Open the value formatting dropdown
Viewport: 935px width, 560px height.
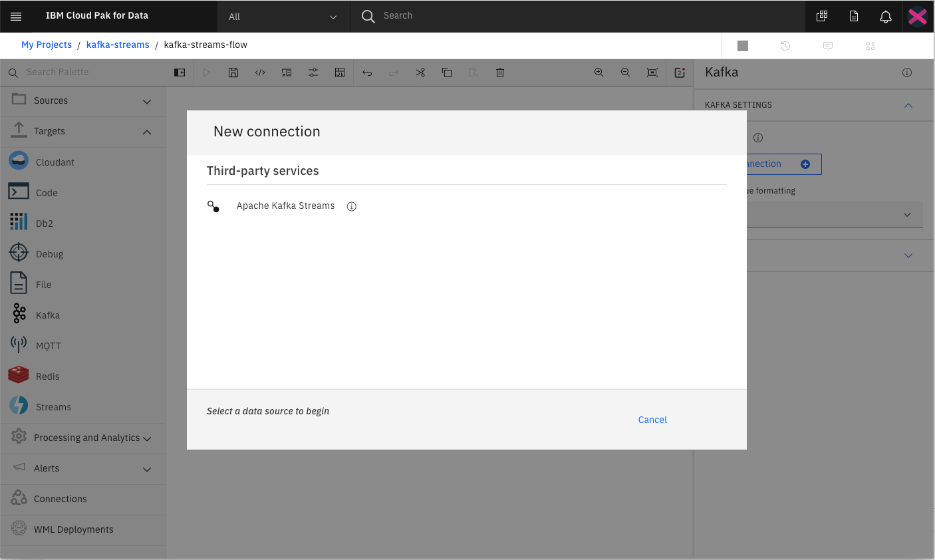[x=835, y=215]
